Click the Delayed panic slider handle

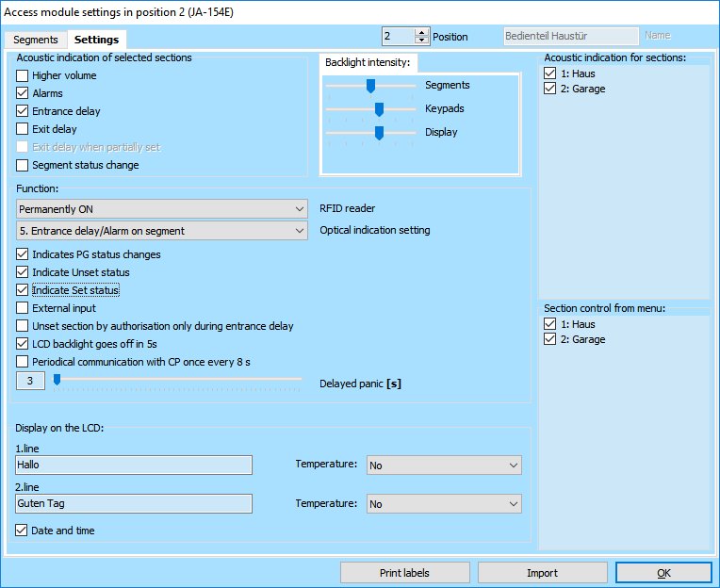coord(57,380)
